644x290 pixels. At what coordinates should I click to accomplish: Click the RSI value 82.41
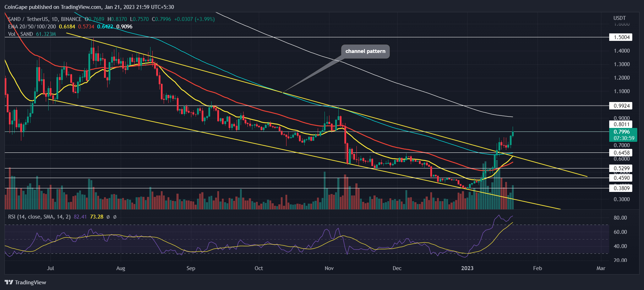(x=80, y=216)
